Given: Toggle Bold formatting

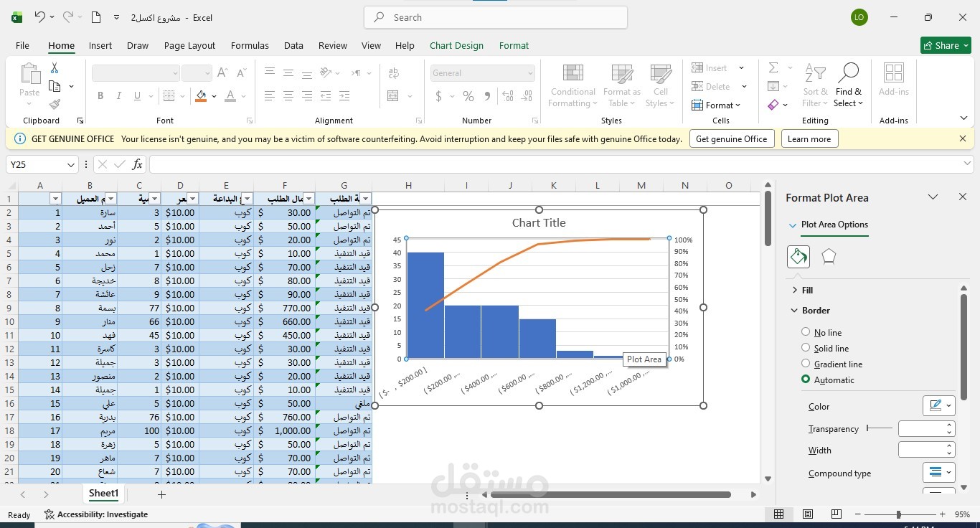Looking at the screenshot, I should pos(100,96).
